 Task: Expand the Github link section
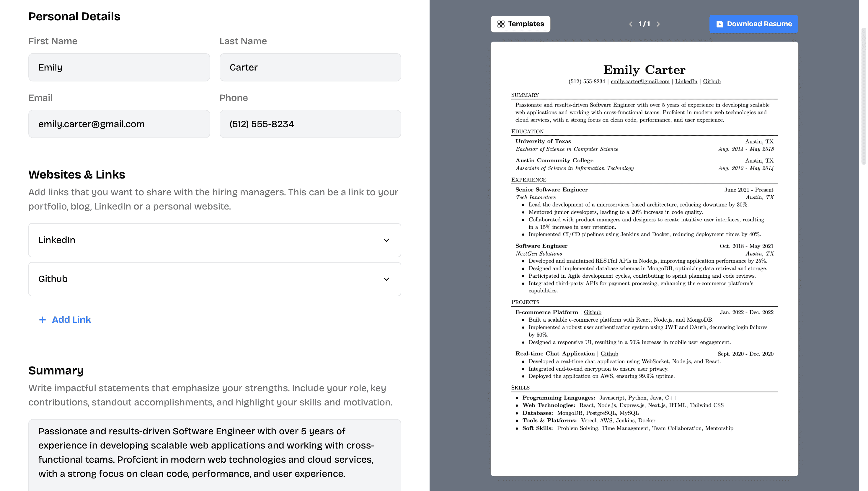tap(387, 279)
